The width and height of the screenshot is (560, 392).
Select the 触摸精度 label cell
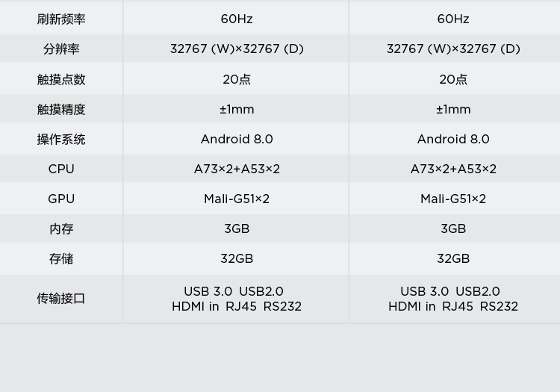point(61,109)
